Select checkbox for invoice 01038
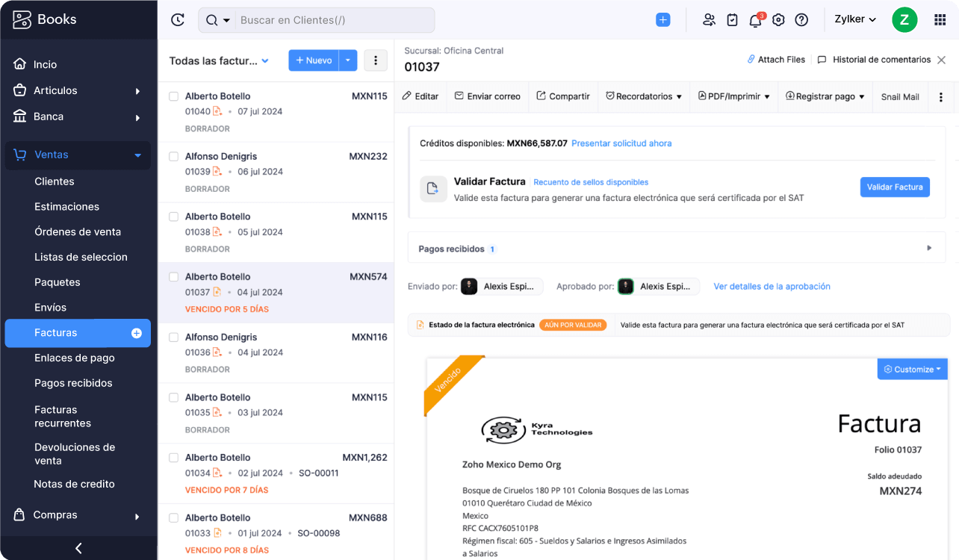Viewport: 959px width, 560px height. [173, 217]
